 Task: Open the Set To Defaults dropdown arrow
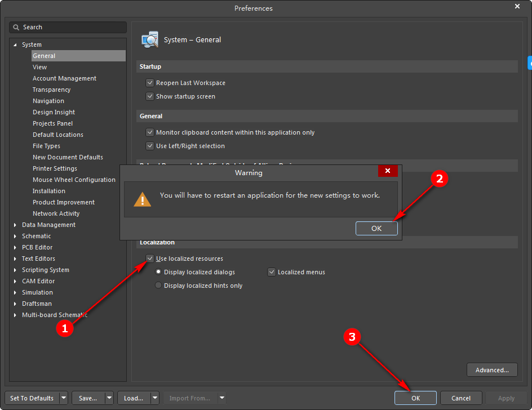click(x=64, y=398)
